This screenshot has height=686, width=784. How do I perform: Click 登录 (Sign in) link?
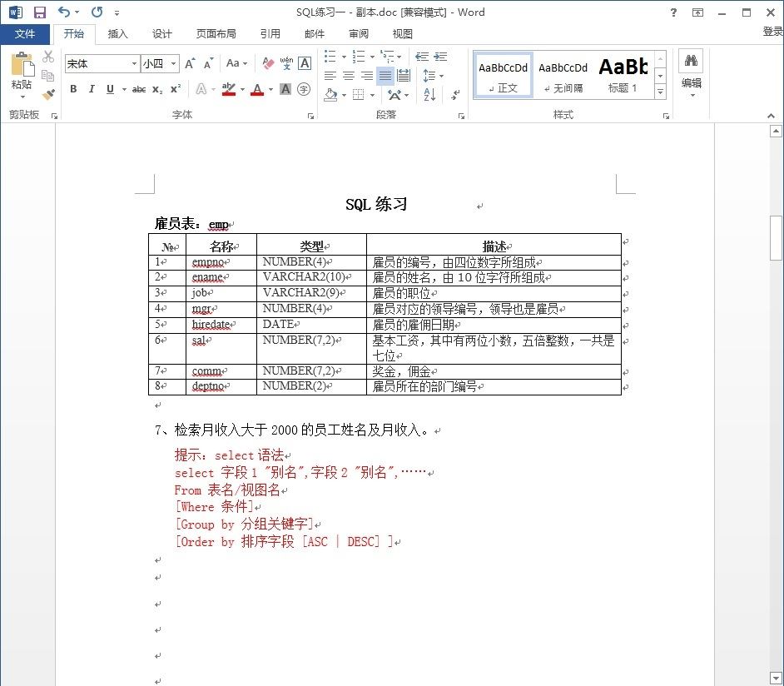tap(772, 31)
